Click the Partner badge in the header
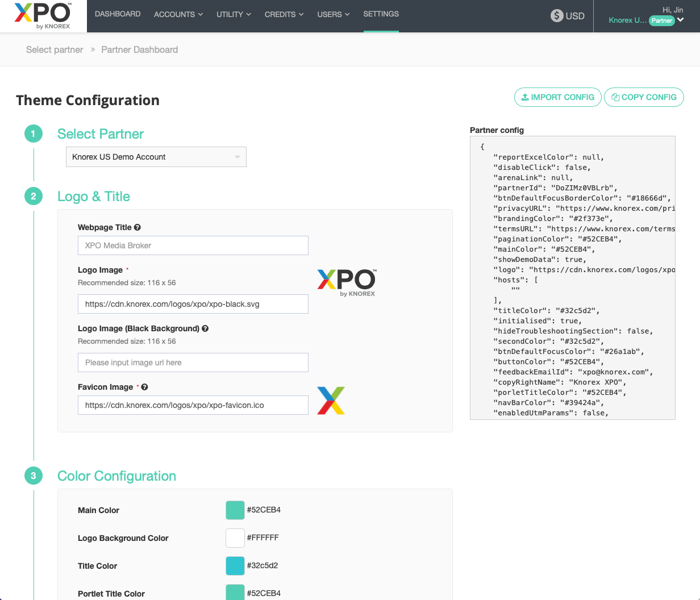This screenshot has height=600, width=700. tap(662, 20)
